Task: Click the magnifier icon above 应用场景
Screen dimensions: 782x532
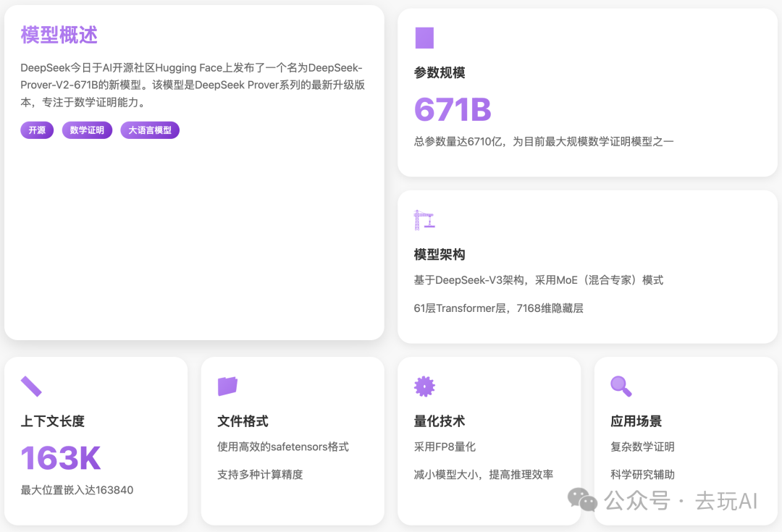Action: tap(621, 387)
